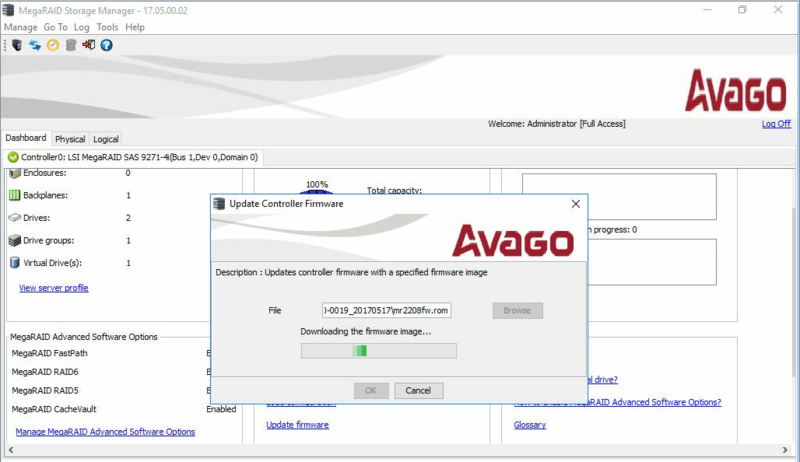Open the Tools menu
Screen dimensions: 800x462
107,27
